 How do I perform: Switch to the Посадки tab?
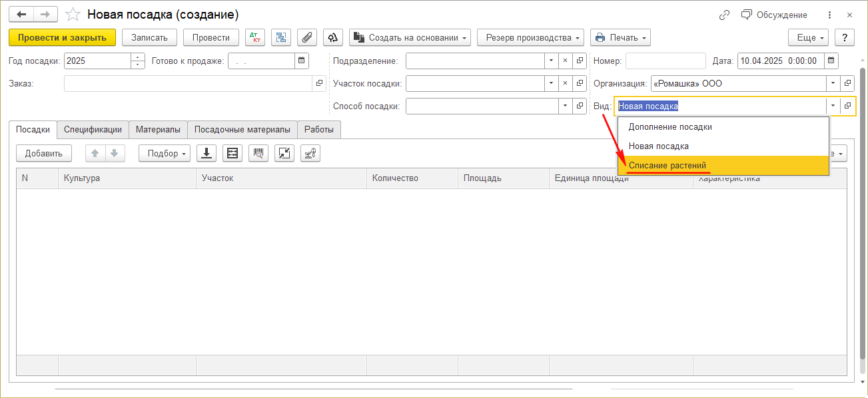[x=33, y=130]
